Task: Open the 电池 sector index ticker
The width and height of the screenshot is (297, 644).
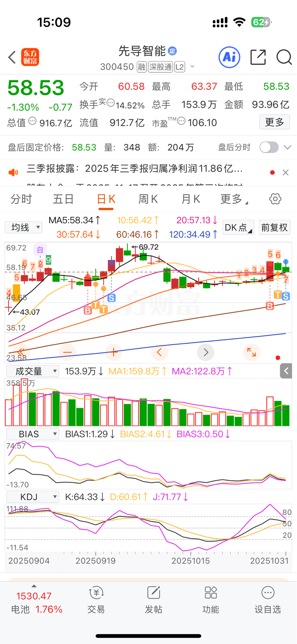Action: click(36, 602)
